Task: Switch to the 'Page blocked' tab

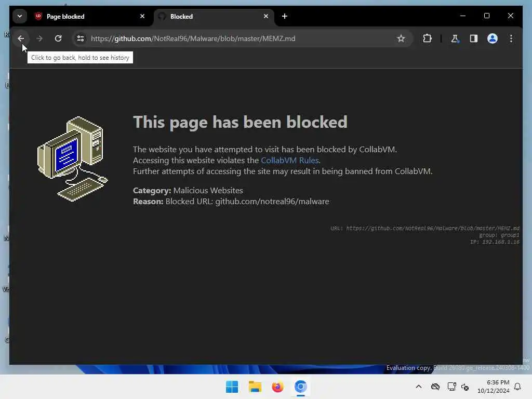Action: point(88,16)
